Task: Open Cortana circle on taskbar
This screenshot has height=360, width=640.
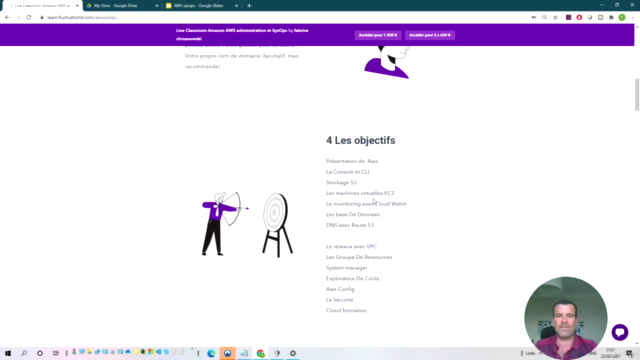Action: coord(40,353)
